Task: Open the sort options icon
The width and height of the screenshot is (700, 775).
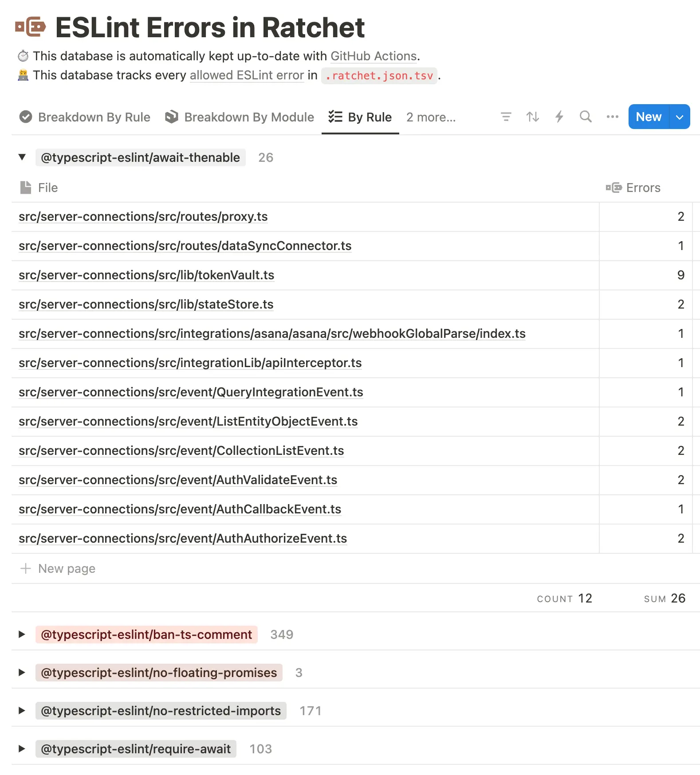Action: 532,117
